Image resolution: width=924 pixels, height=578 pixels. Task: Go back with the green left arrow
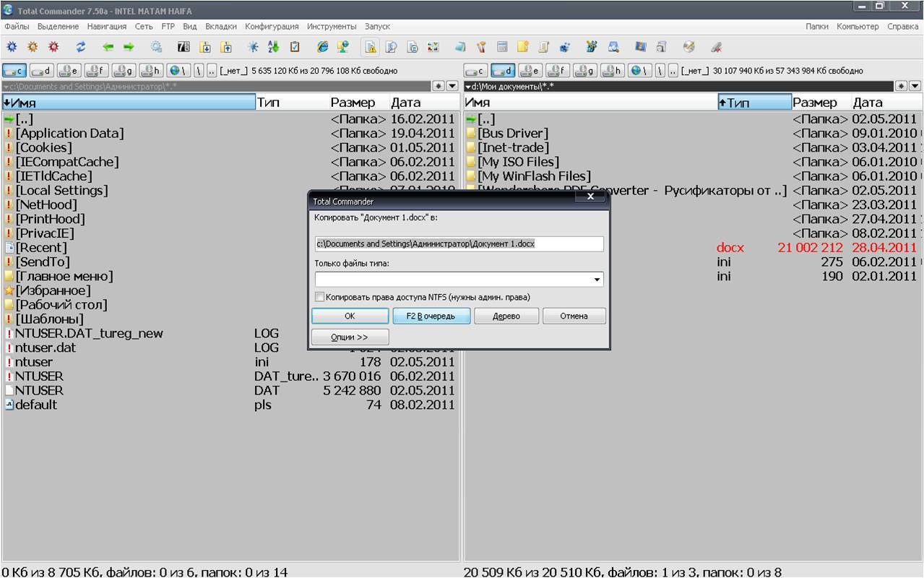(x=108, y=47)
